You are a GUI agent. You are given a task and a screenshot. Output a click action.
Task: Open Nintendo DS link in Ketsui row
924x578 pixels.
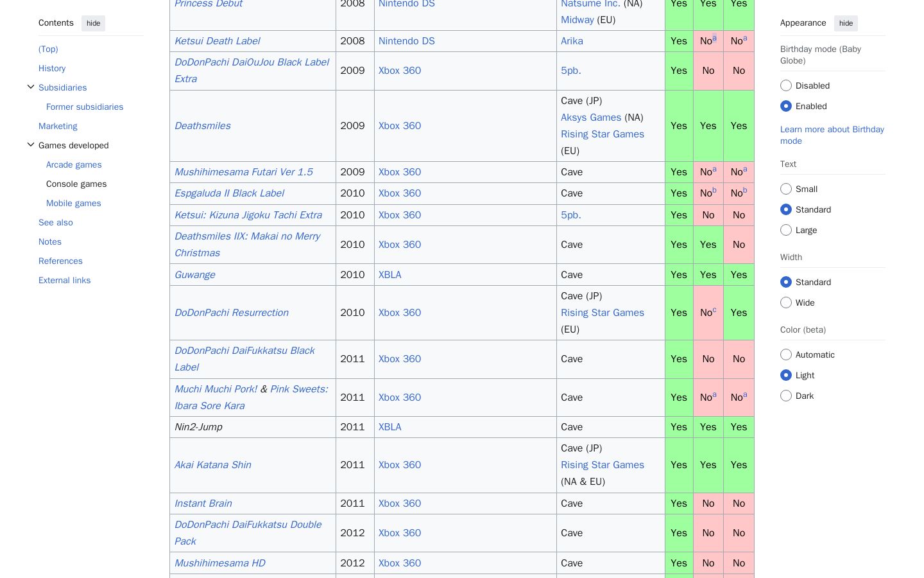click(407, 41)
